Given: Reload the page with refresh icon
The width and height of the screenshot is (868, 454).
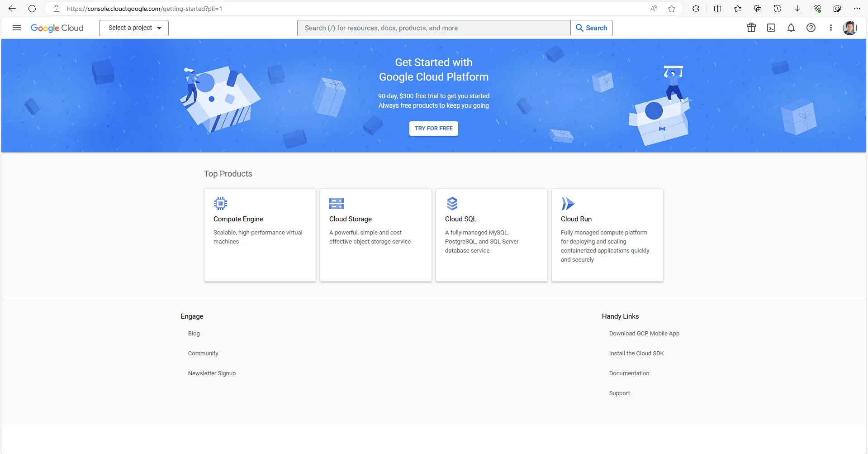Looking at the screenshot, I should pyautogui.click(x=32, y=9).
